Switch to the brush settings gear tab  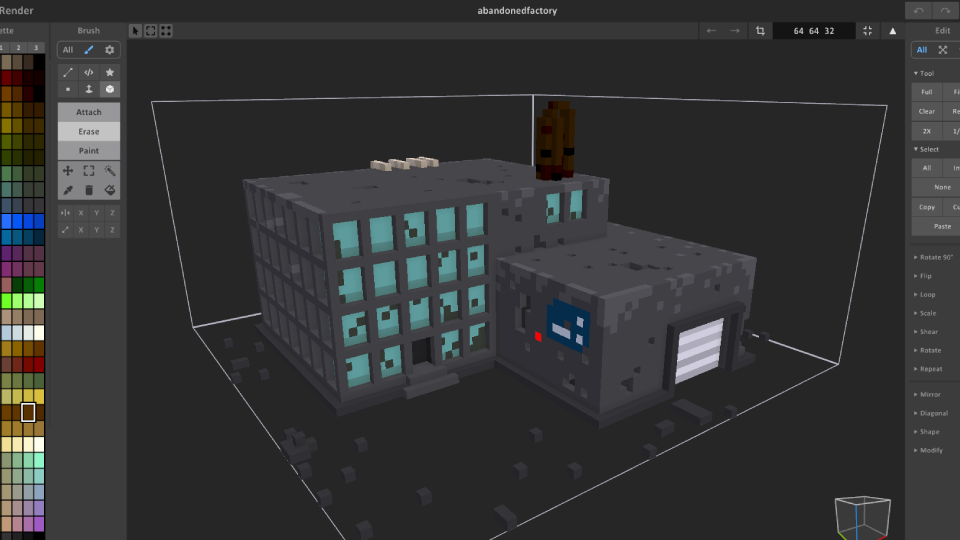[x=110, y=50]
